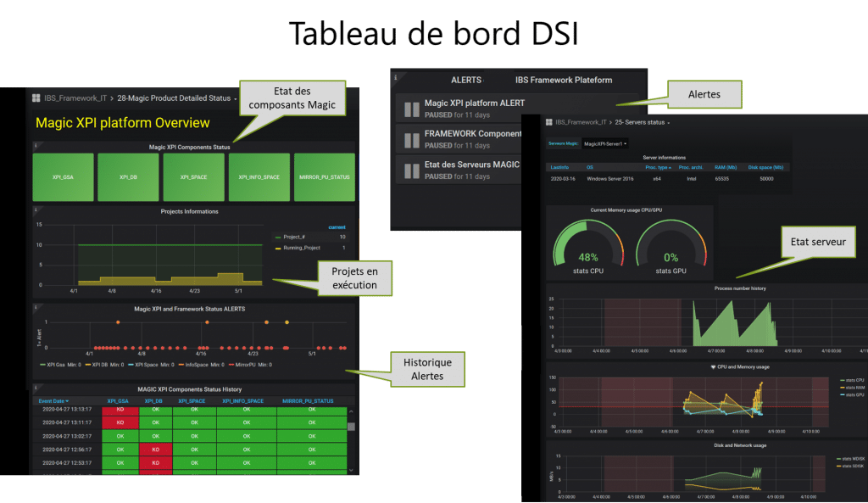Click pause icon of FRAMEWORK Component alert
This screenshot has height=503, width=868.
pyautogui.click(x=411, y=140)
